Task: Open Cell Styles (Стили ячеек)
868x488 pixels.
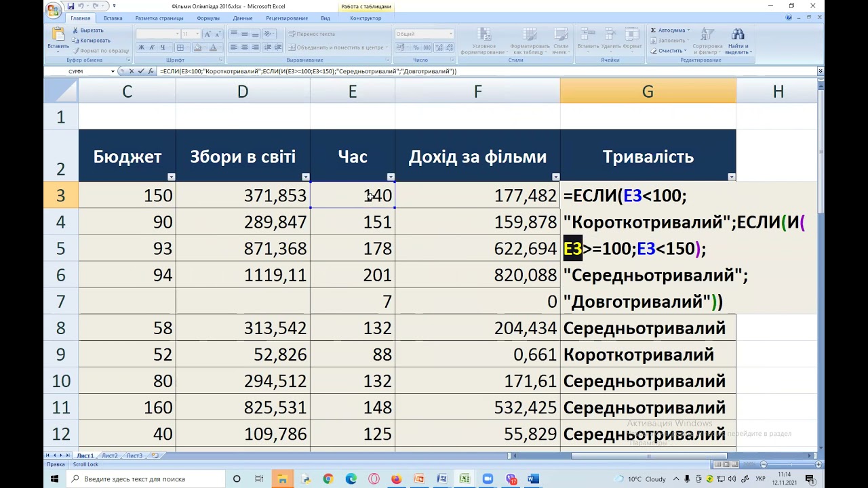Action: (561, 41)
